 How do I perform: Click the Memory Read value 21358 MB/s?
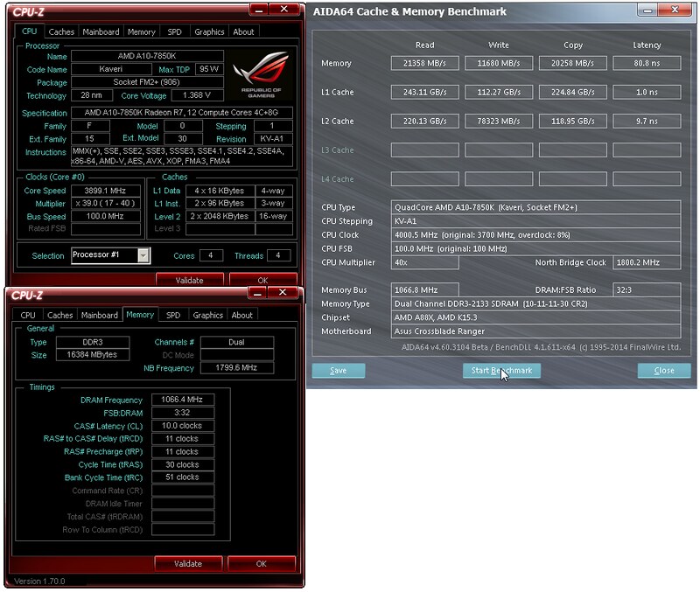[x=424, y=63]
